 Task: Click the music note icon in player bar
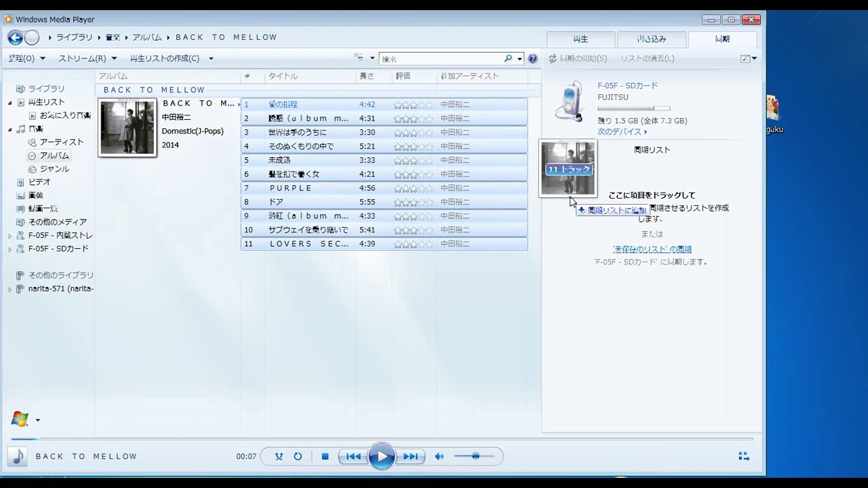point(18,457)
